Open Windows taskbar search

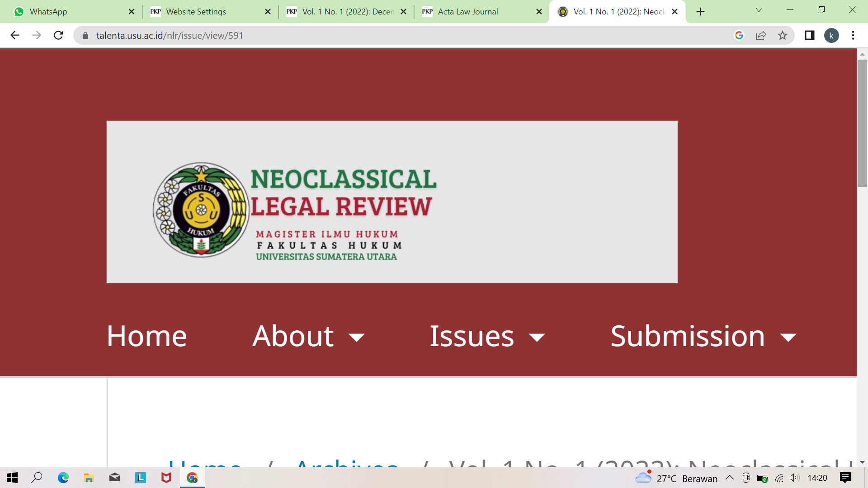click(x=37, y=478)
